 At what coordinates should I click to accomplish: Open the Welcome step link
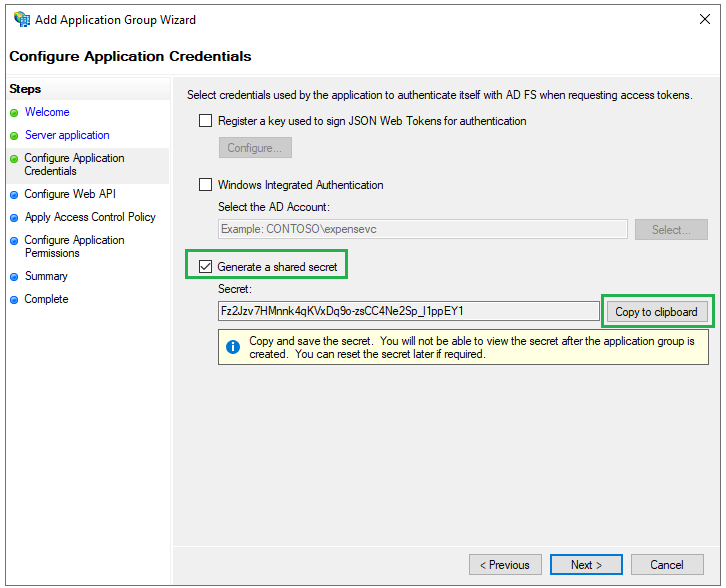click(47, 112)
